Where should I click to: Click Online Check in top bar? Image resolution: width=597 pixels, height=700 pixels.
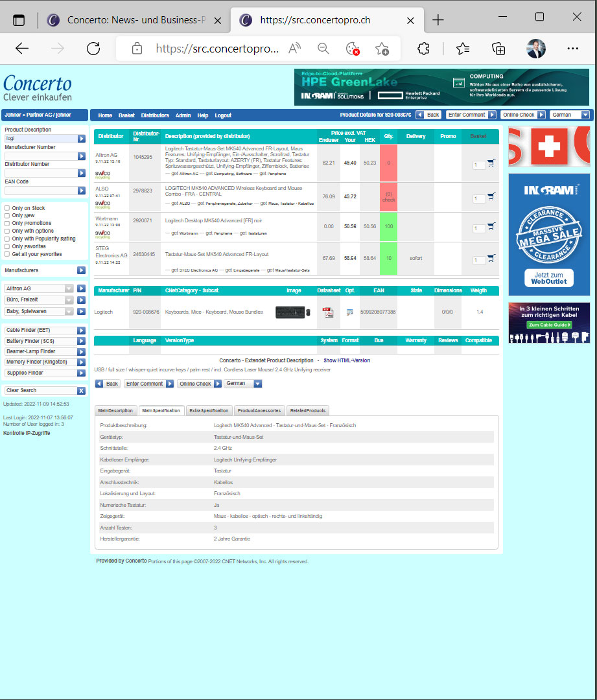pyautogui.click(x=523, y=115)
